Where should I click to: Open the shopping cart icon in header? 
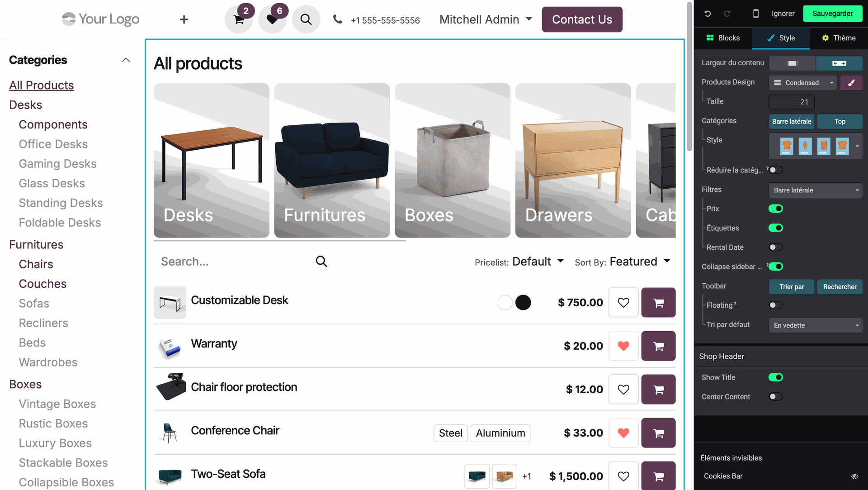pyautogui.click(x=238, y=20)
